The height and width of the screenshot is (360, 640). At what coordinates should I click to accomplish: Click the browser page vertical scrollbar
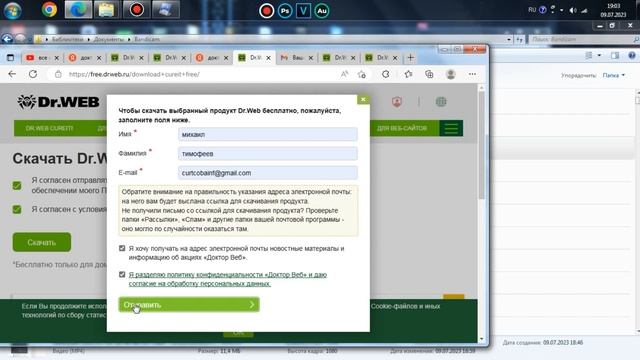click(482, 146)
